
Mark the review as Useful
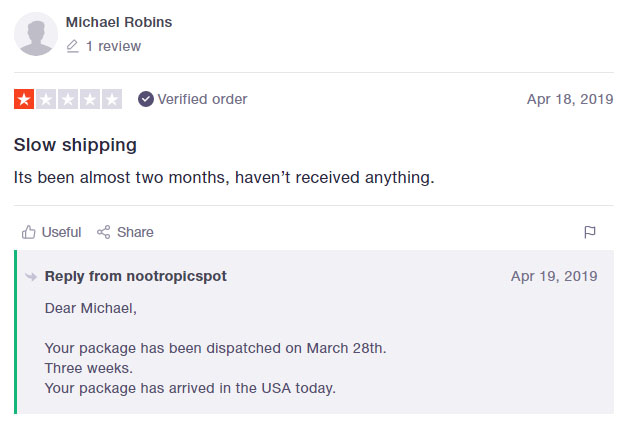click(51, 232)
